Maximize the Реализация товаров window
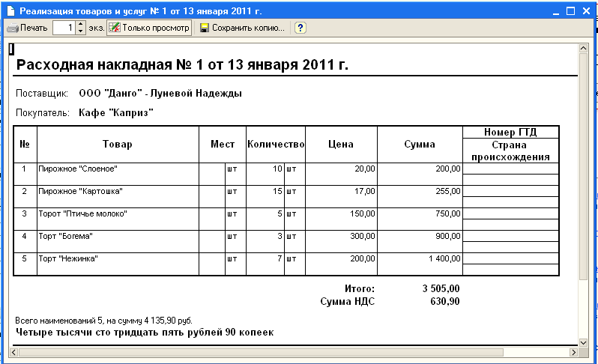Image resolution: width=598 pixels, height=364 pixels. click(x=570, y=11)
